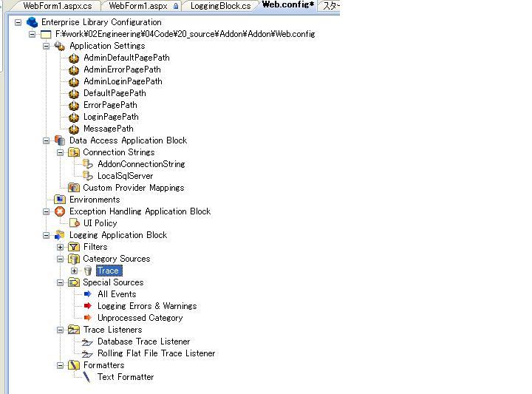Select the Web.config tab
The image size is (532, 394).
point(287,5)
